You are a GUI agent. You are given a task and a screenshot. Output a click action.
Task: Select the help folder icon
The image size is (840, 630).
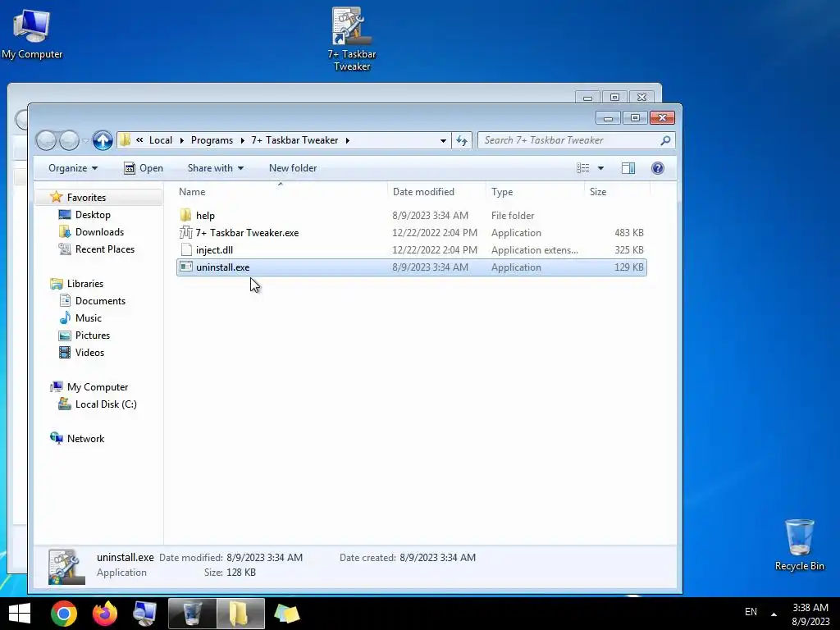tap(186, 216)
